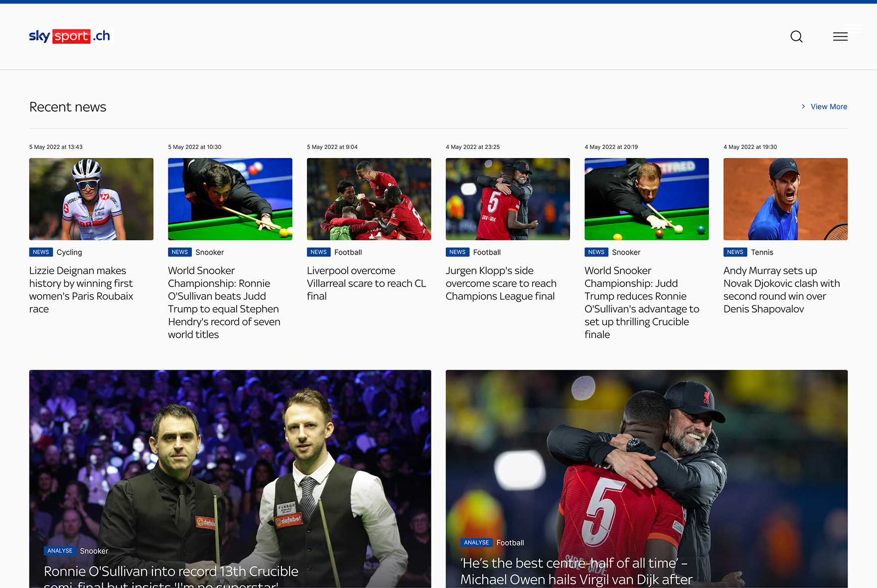Select the NEWS badge above Lizzie Deignan article
Screen dimensions: 877x588
coord(41,252)
